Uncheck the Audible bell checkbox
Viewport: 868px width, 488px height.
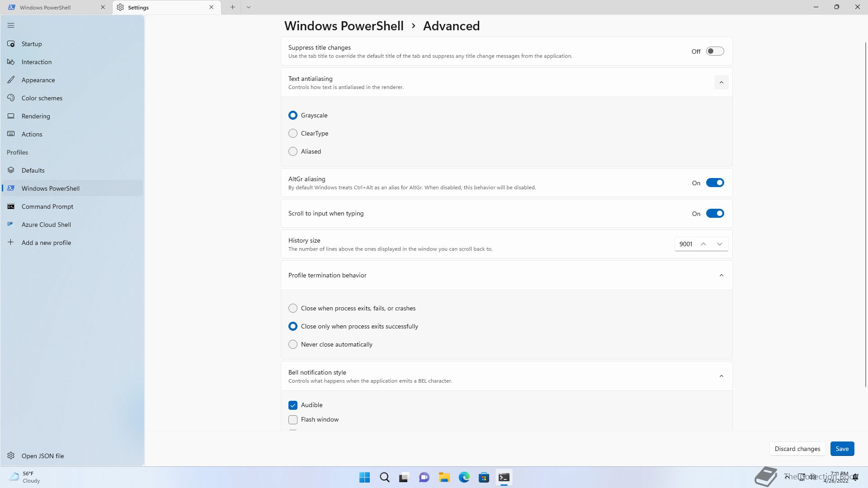tap(293, 405)
